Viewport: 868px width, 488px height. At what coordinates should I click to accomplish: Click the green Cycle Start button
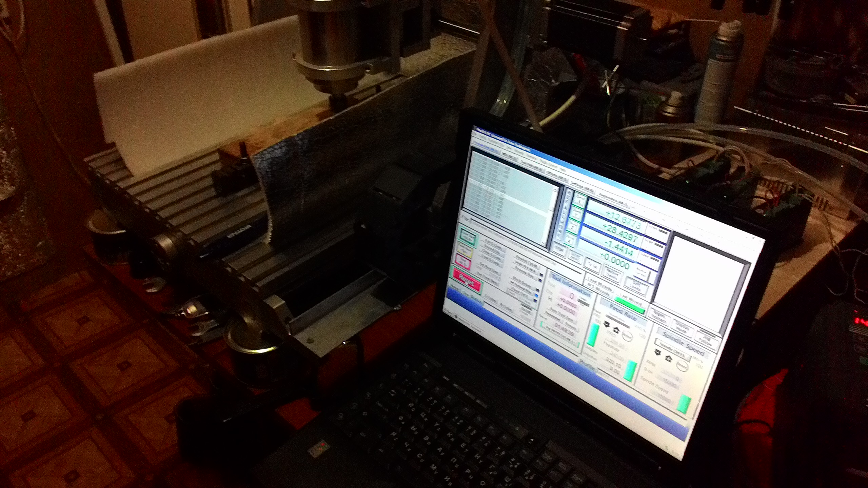[469, 237]
